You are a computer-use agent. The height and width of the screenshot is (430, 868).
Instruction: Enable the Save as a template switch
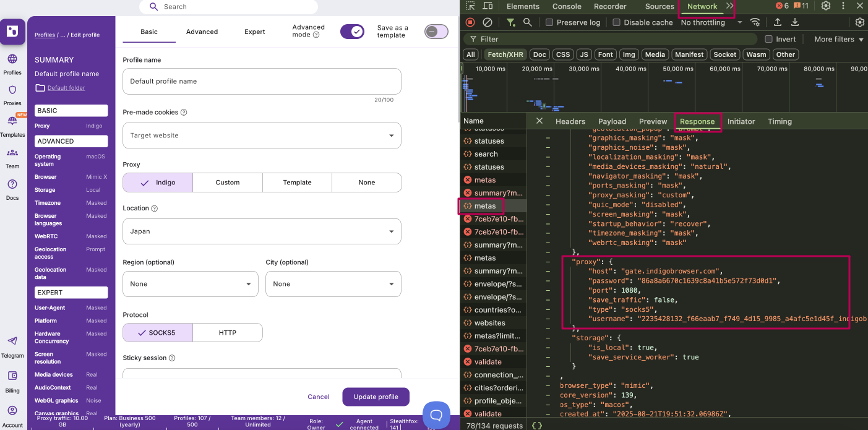(x=436, y=31)
